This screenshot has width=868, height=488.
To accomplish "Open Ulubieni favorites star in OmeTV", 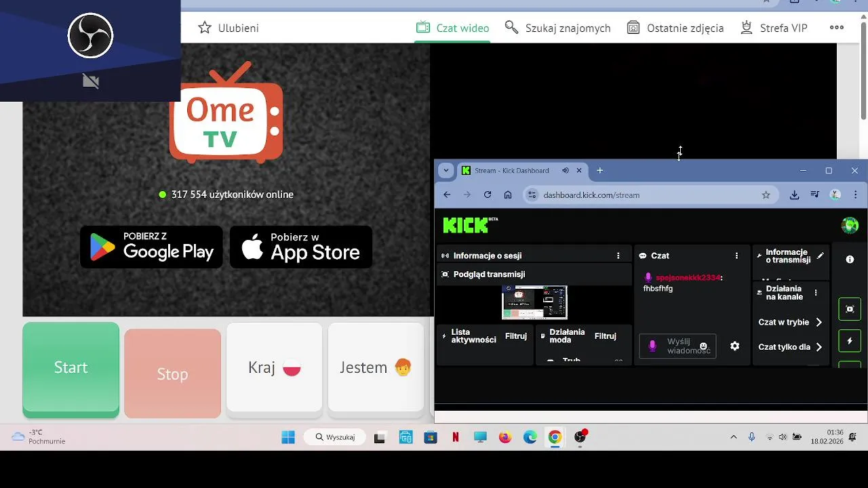I will [228, 28].
